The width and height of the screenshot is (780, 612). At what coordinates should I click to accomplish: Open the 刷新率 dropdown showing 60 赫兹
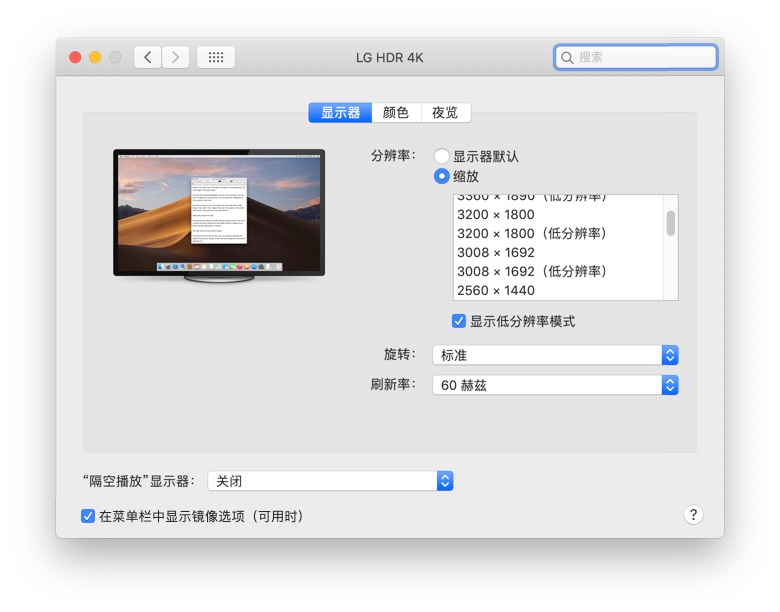(555, 385)
